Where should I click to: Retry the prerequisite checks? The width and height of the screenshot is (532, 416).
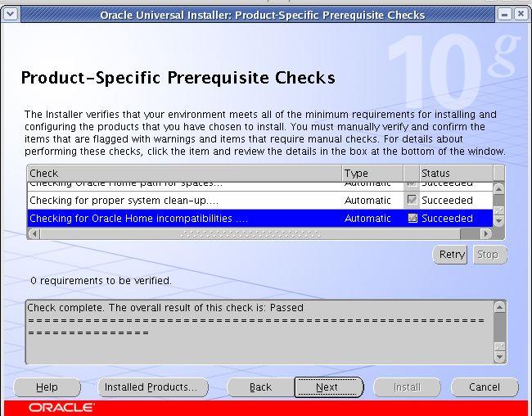450,255
